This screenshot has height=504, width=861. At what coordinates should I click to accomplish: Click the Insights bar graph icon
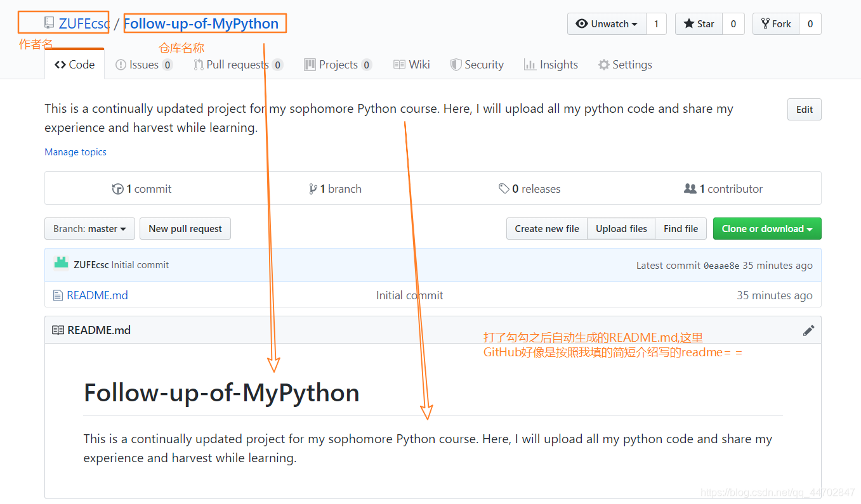(x=530, y=65)
